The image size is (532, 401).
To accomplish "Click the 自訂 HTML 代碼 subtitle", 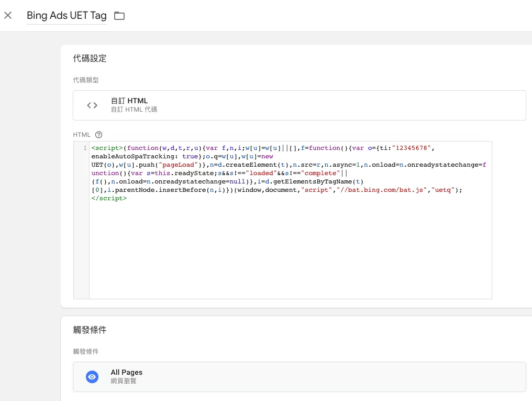I will [x=134, y=110].
